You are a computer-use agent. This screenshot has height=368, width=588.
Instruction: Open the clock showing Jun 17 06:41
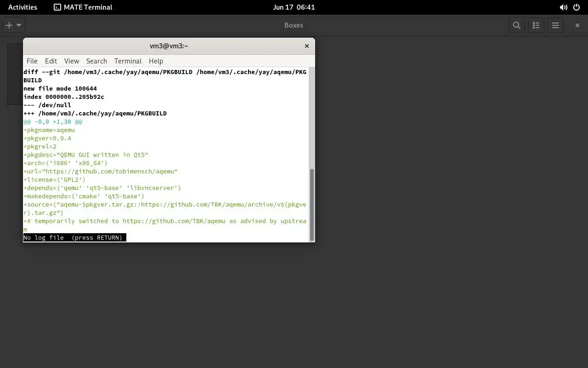(x=294, y=7)
